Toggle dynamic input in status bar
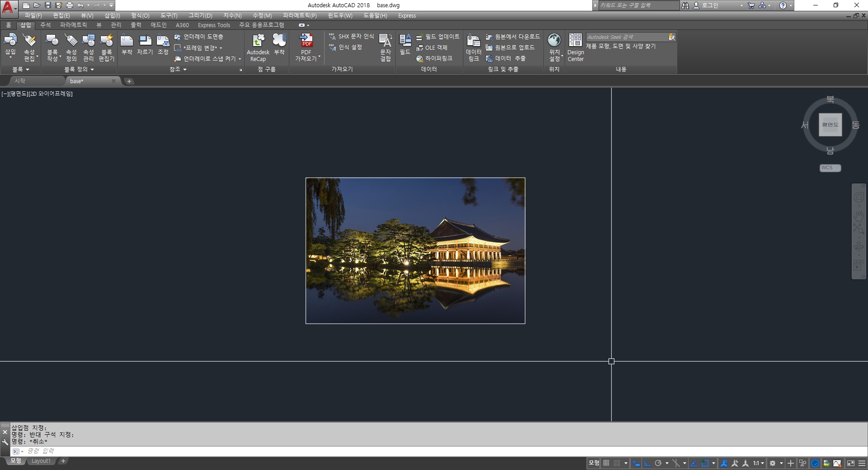 coord(636,463)
